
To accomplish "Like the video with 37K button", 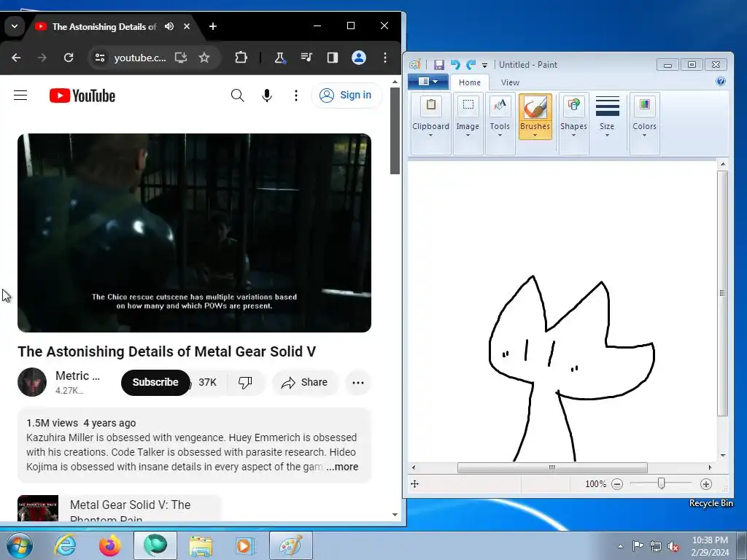I will (x=208, y=382).
